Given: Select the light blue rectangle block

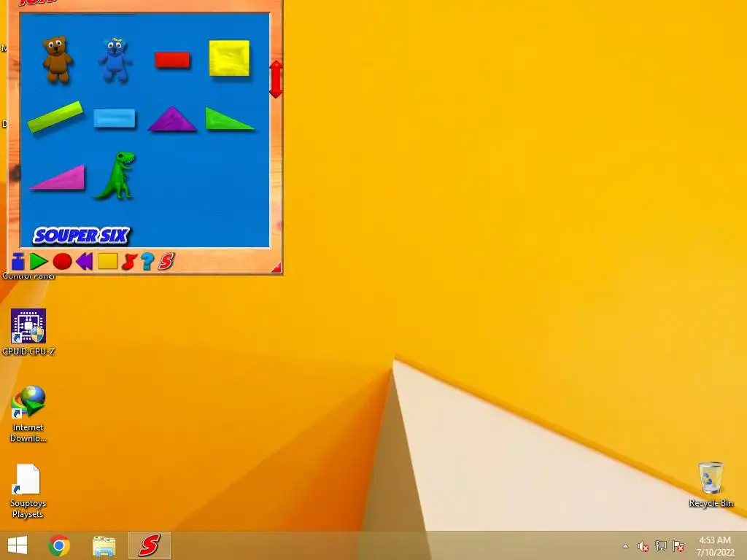Looking at the screenshot, I should click(x=115, y=118).
